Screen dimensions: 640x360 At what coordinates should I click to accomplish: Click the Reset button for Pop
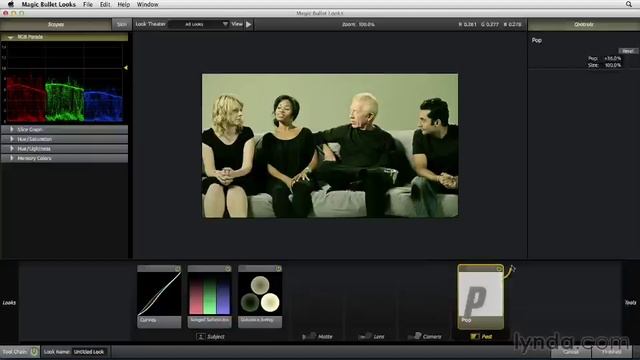coord(628,51)
